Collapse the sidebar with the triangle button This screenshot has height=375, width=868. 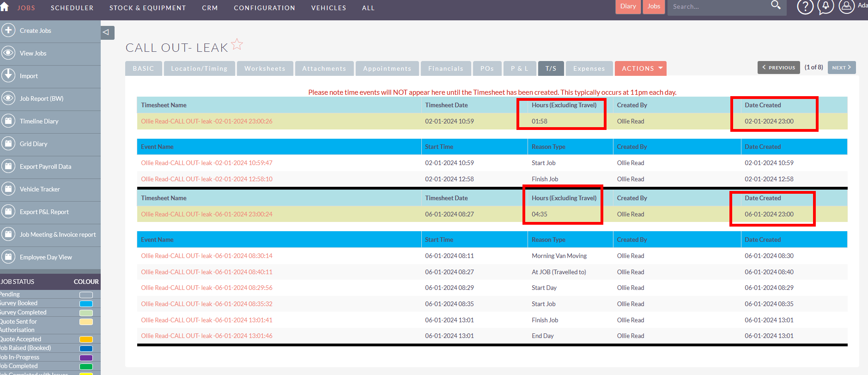click(107, 32)
